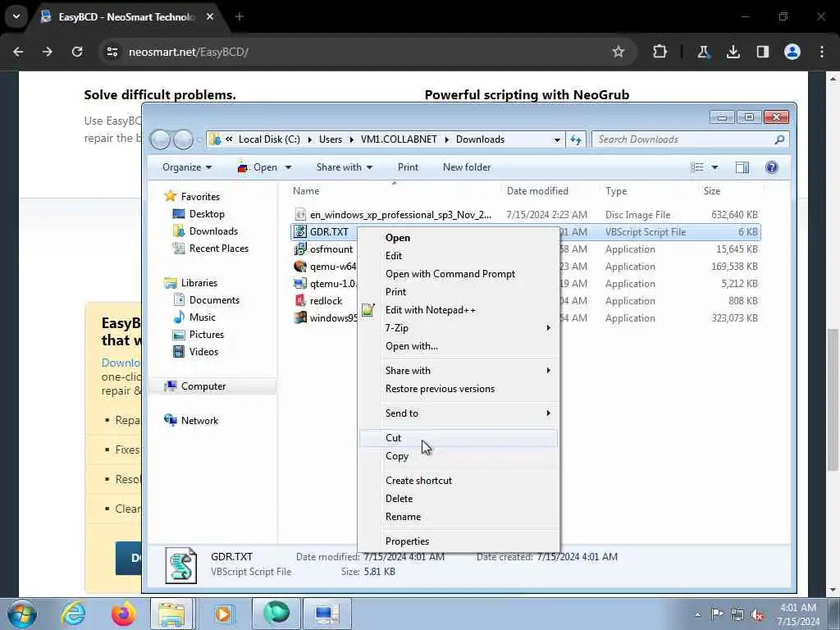Image resolution: width=840 pixels, height=630 pixels.
Task: Click the refresh icon beside address bar
Action: coord(576,139)
